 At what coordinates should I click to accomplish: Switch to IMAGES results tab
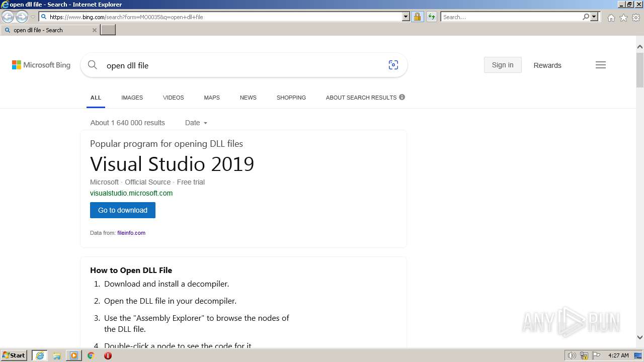132,98
